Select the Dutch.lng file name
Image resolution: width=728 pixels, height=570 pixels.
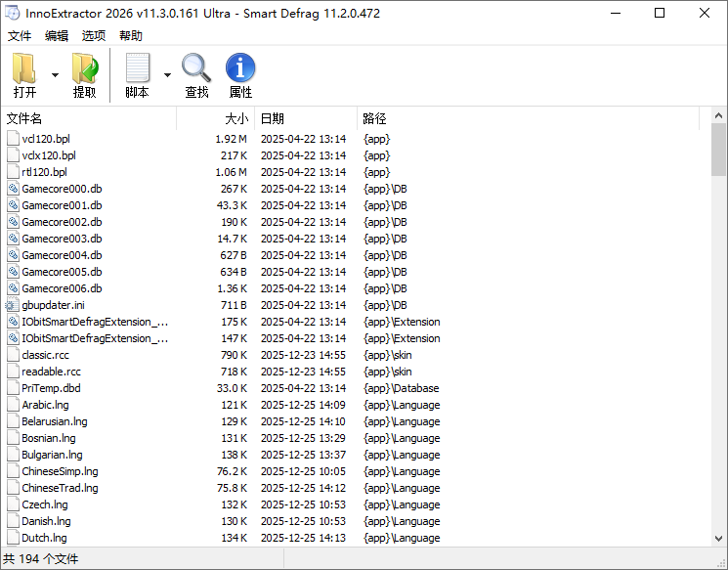coord(44,538)
